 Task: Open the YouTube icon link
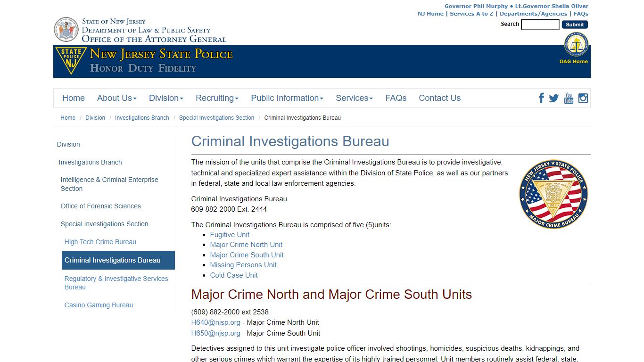pyautogui.click(x=569, y=98)
